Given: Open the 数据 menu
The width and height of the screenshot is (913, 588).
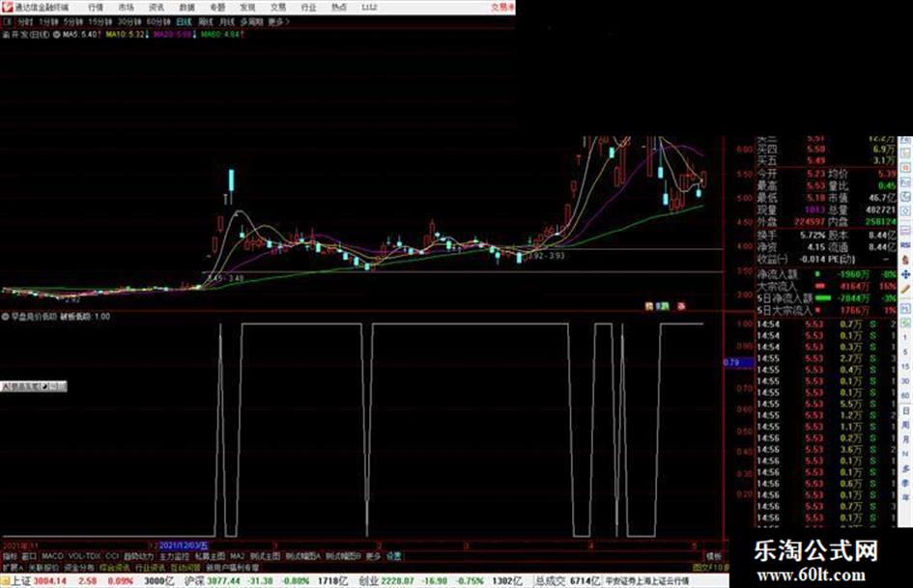Looking at the screenshot, I should click(x=186, y=7).
